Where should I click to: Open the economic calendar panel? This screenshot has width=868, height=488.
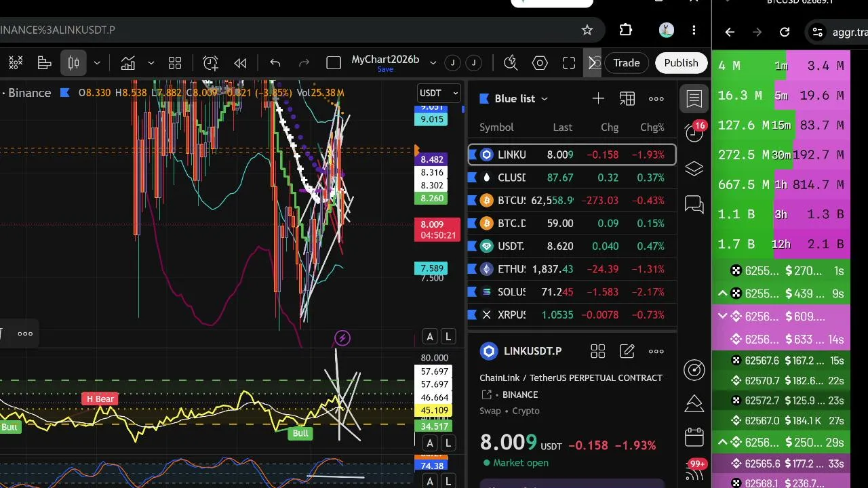click(694, 437)
